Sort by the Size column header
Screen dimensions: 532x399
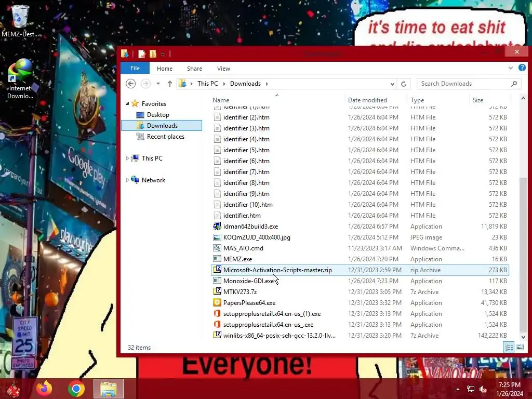click(478, 100)
